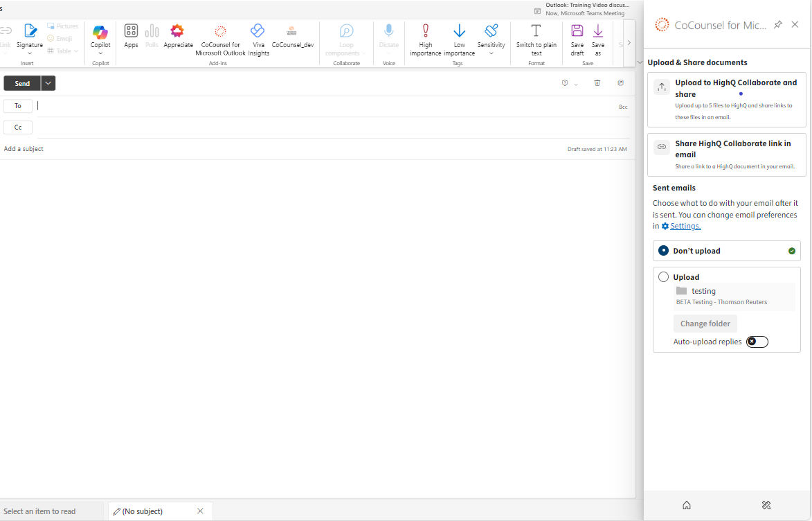
Task: Open the Training Video meeting reminder
Action: point(582,9)
